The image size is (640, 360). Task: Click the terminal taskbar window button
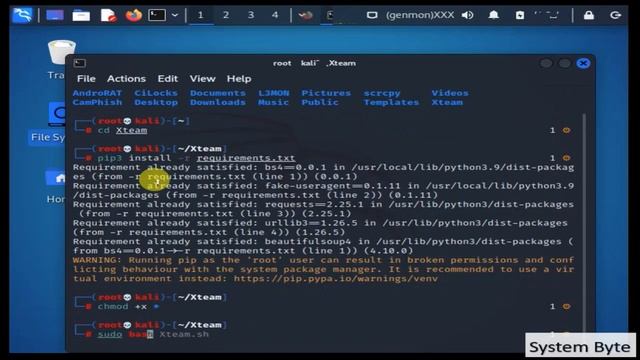pos(330,16)
